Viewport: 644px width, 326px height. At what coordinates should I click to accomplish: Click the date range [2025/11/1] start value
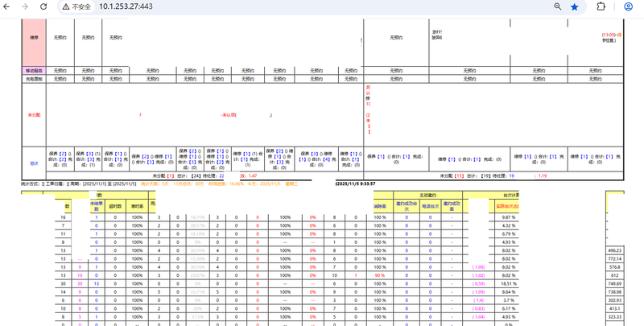coord(96,184)
